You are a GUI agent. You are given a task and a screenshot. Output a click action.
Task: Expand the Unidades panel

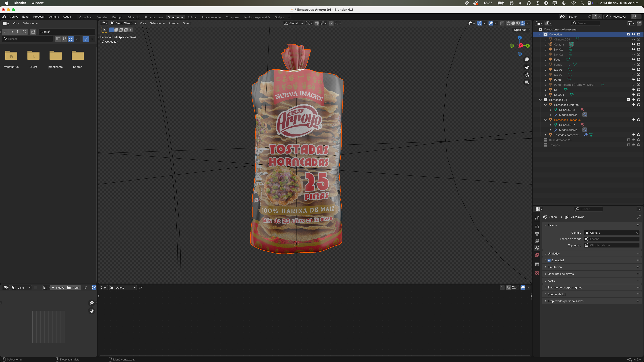[x=553, y=254]
